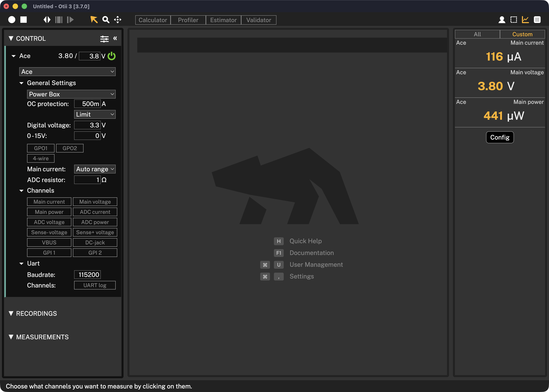The image size is (549, 392).
Task: Enable the Main voltage channel
Action: coord(95,202)
